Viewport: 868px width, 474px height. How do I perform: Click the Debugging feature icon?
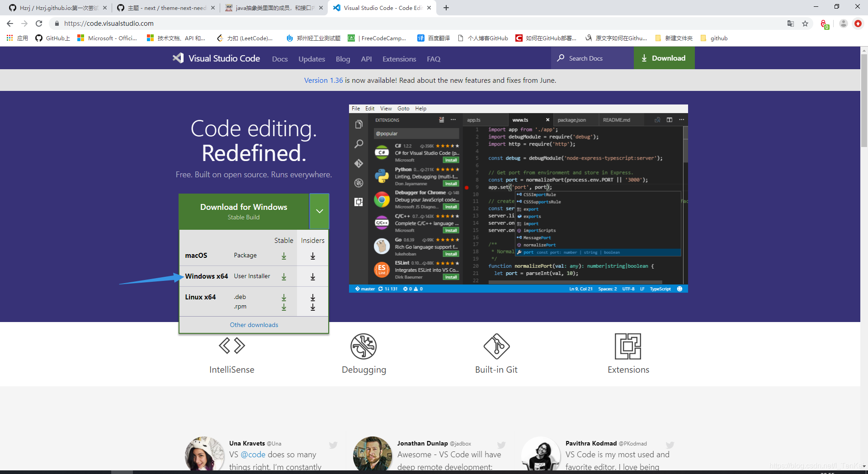(363, 346)
